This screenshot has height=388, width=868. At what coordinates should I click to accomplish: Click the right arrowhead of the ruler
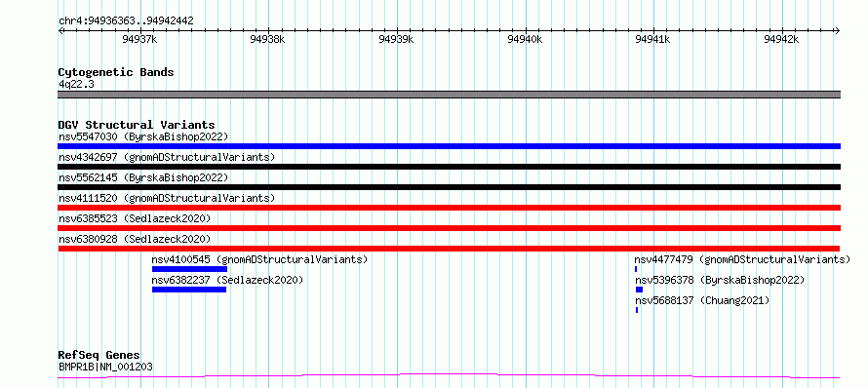pos(838,30)
